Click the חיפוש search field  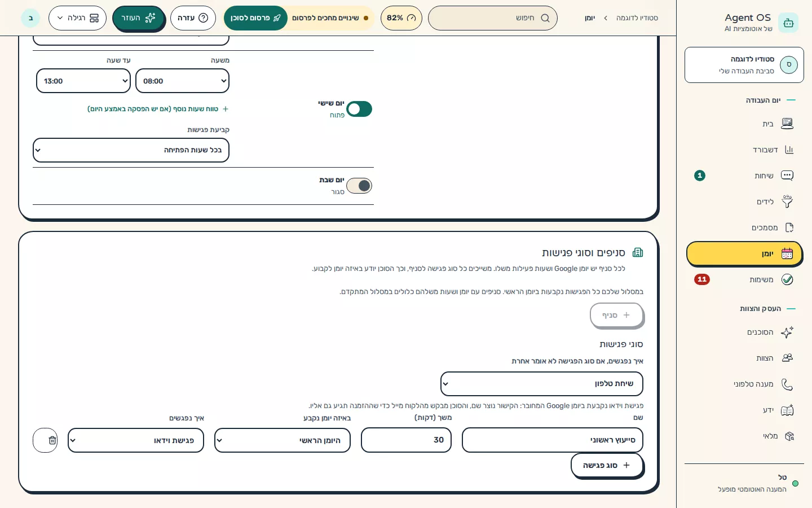click(x=493, y=18)
